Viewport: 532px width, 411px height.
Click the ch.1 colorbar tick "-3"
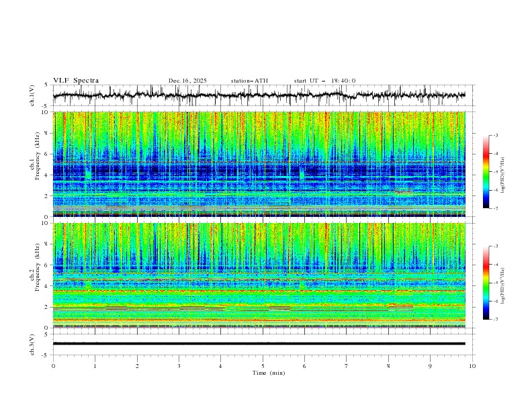[x=495, y=135]
